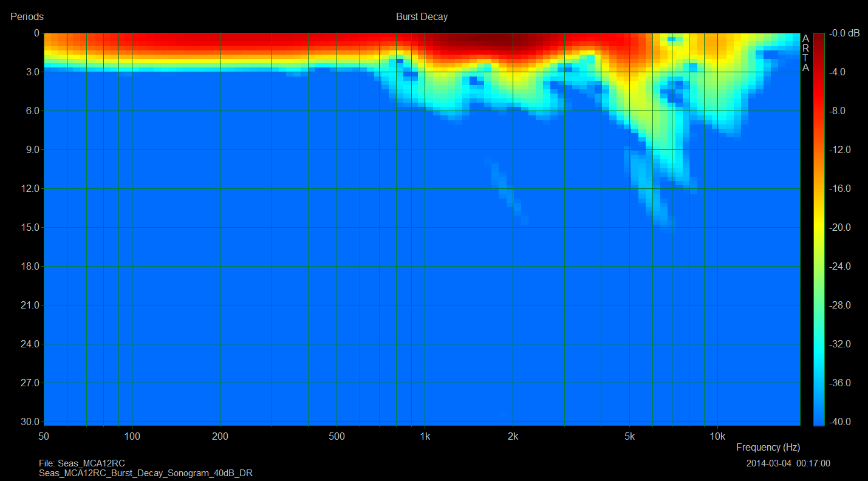
Task: Click the Frequency (Hz) axis label
Action: [x=768, y=448]
